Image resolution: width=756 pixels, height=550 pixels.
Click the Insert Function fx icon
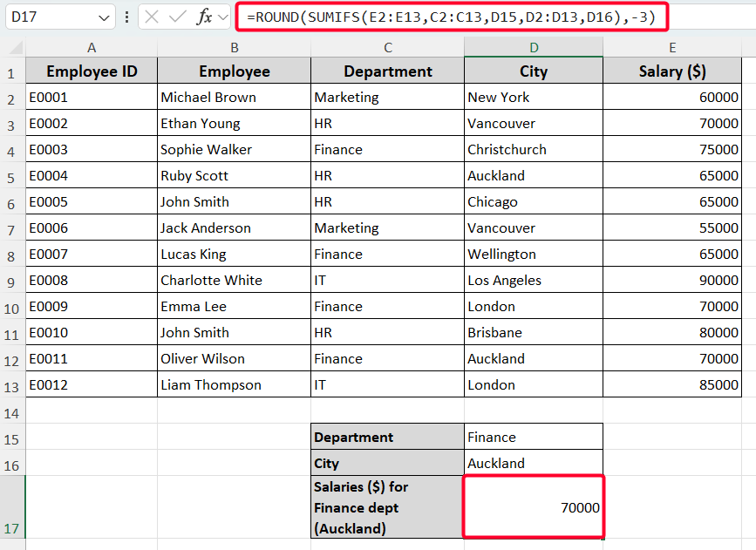click(204, 17)
